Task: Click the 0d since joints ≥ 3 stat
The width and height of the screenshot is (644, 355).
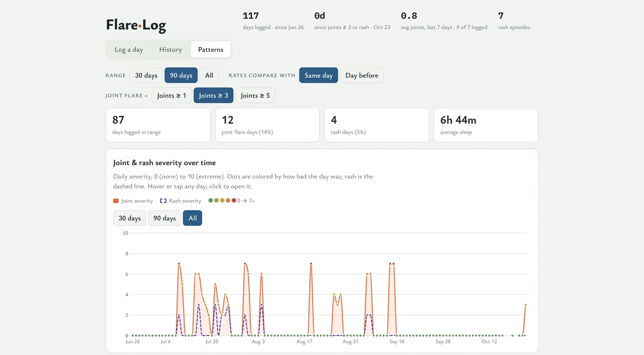Action: [x=352, y=21]
